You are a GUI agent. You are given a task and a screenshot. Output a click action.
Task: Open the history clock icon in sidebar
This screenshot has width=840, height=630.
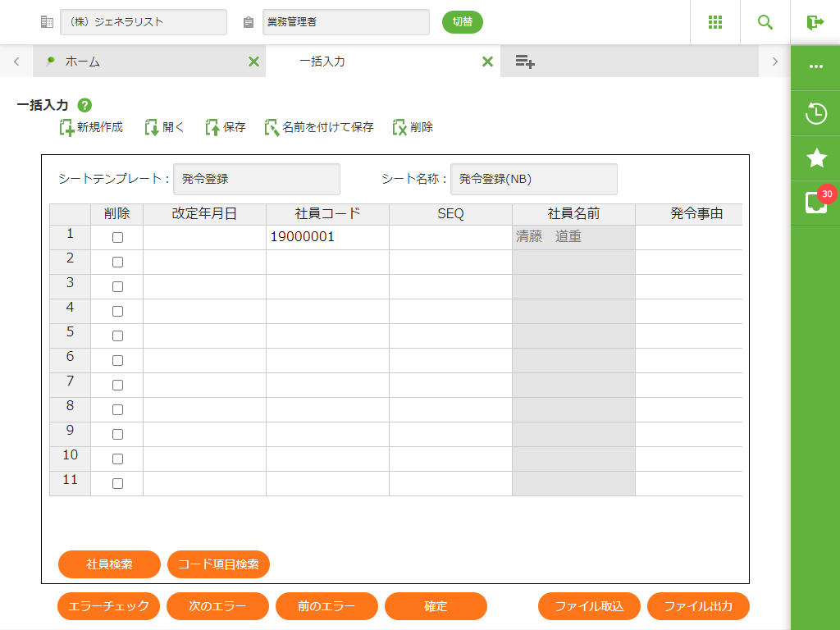815,113
